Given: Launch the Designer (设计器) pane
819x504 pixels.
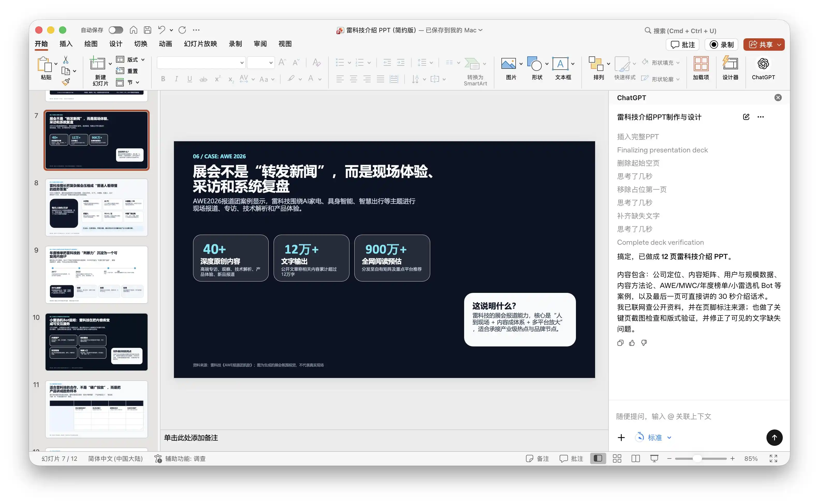Looking at the screenshot, I should tap(730, 68).
